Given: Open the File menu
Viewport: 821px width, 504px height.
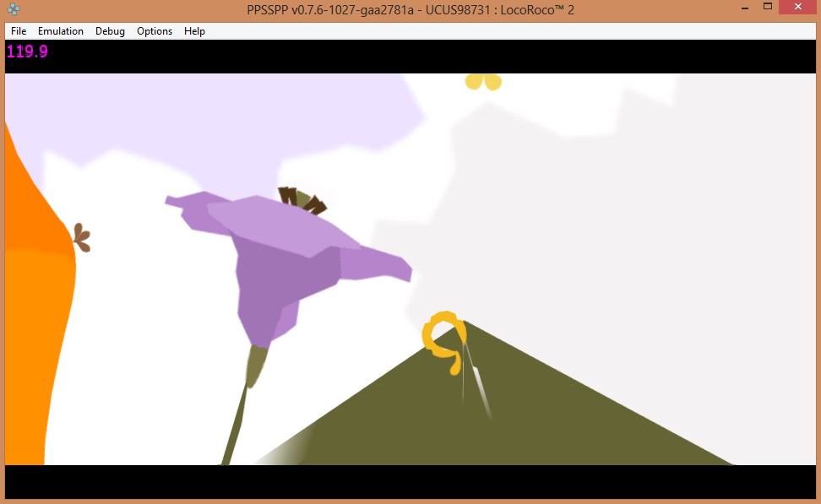Looking at the screenshot, I should (x=19, y=31).
